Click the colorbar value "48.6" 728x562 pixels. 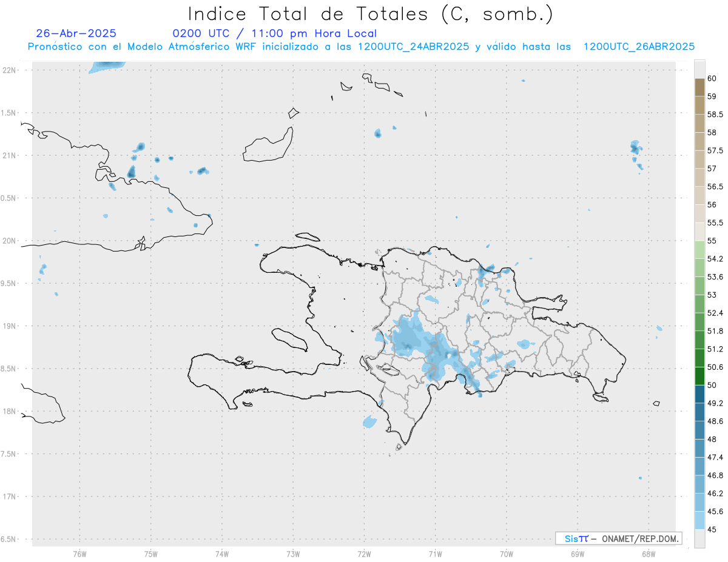pos(715,421)
